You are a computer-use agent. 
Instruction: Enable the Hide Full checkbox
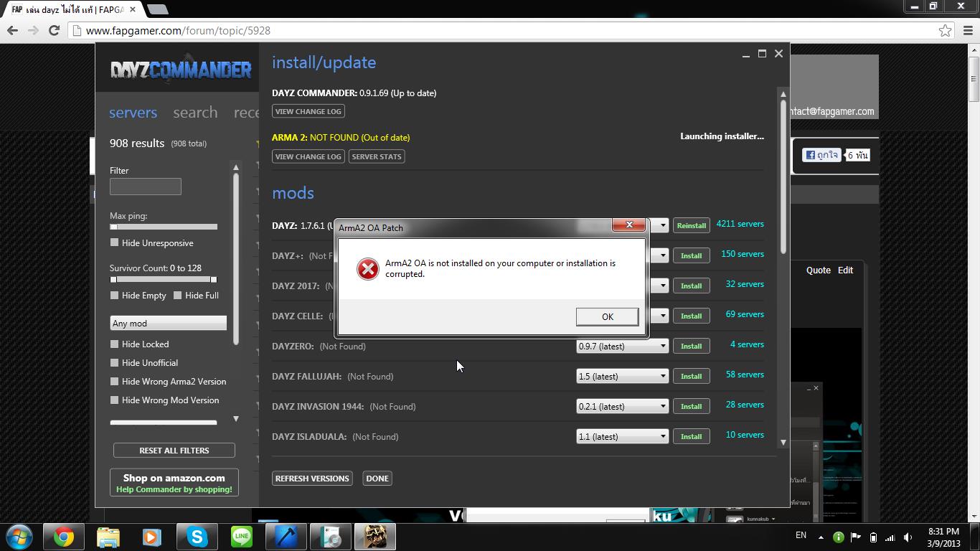click(x=177, y=295)
